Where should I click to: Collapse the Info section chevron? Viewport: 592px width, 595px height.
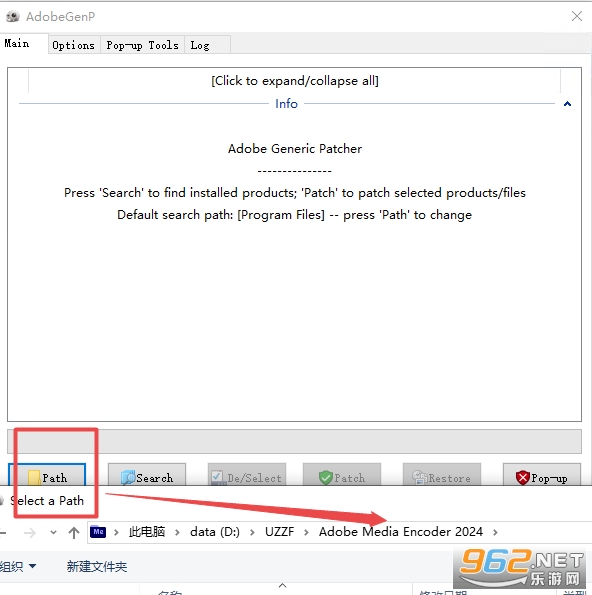pos(567,104)
